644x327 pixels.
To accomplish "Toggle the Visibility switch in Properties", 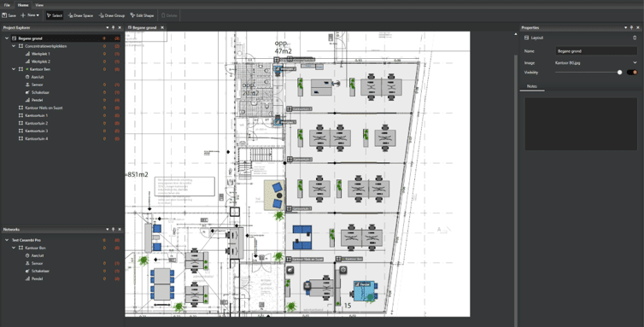I will pyautogui.click(x=632, y=73).
